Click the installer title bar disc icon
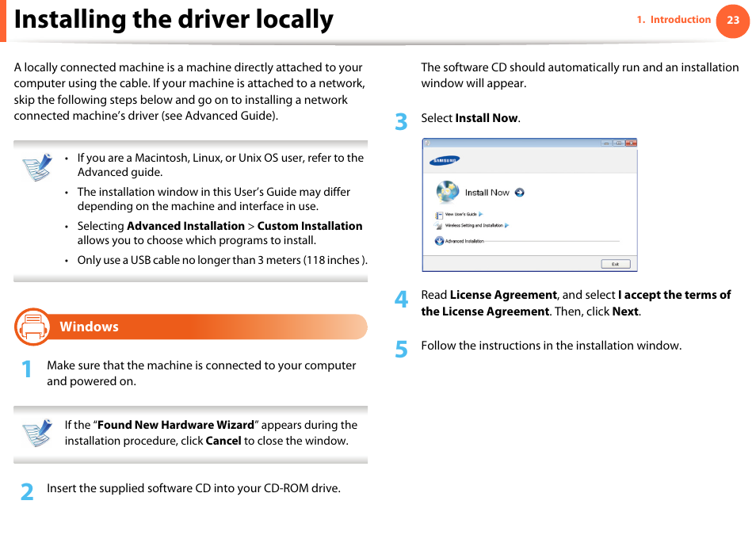Image resolution: width=756 pixels, height=535 pixels. 427,143
